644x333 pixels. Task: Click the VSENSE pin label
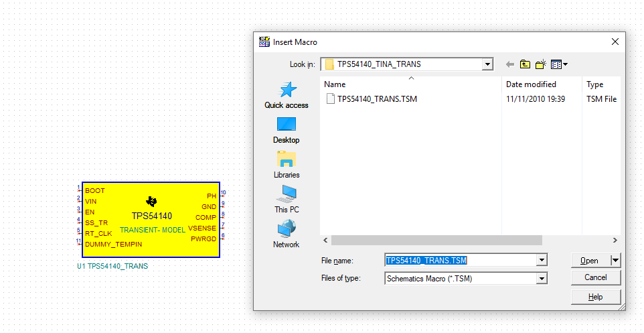coord(202,228)
